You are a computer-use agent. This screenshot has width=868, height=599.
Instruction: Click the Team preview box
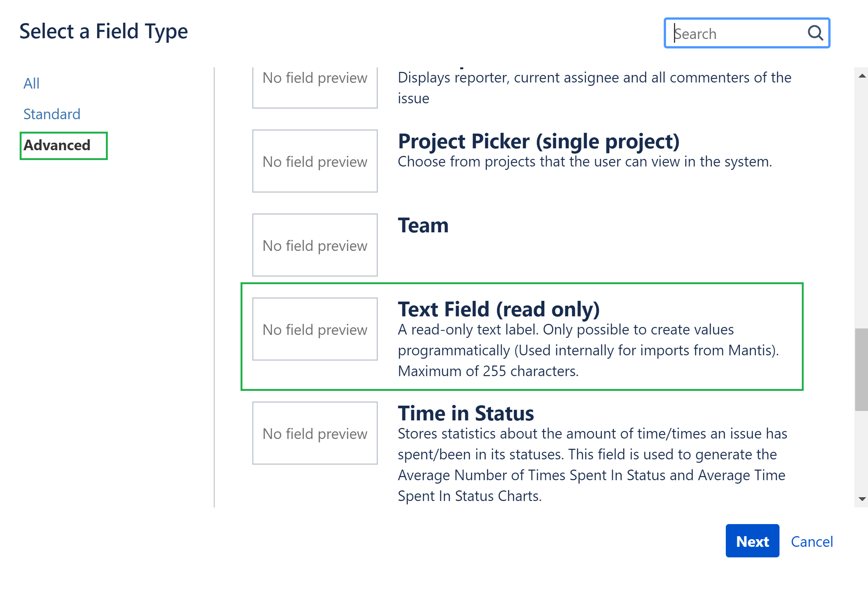click(x=315, y=245)
